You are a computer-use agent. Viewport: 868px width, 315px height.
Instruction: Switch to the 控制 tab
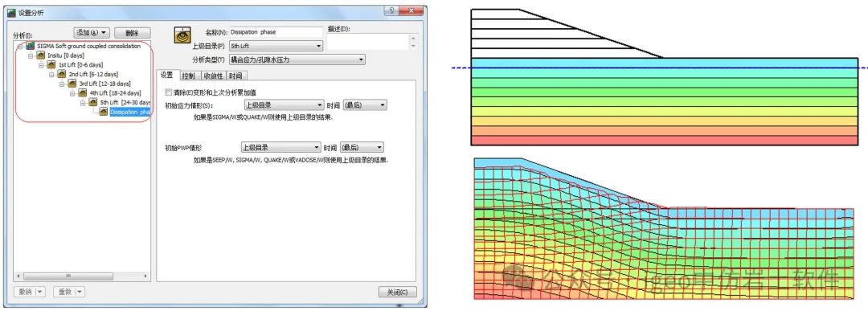coord(190,76)
